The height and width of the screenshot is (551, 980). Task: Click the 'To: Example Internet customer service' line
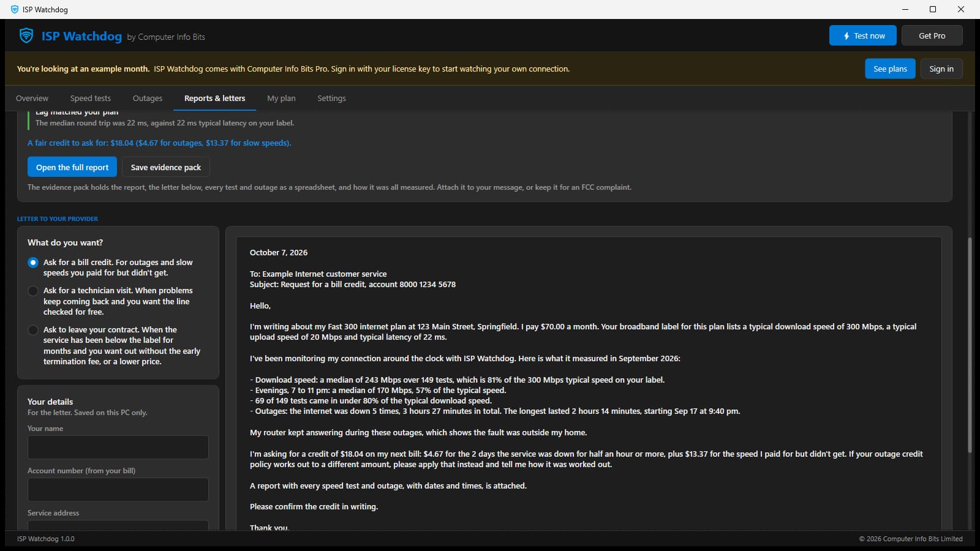click(x=318, y=274)
